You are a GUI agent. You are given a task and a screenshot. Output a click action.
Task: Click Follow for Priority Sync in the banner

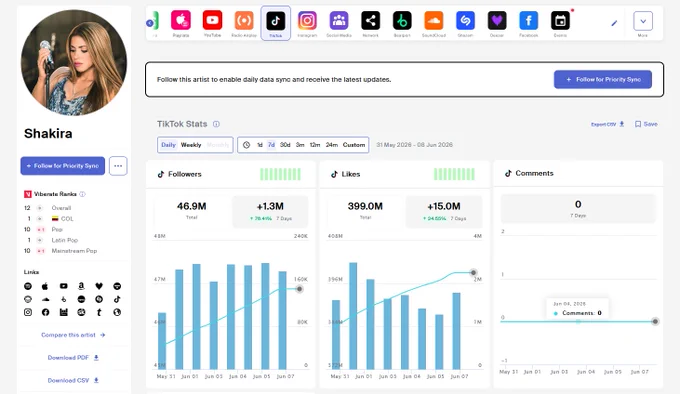click(x=603, y=79)
